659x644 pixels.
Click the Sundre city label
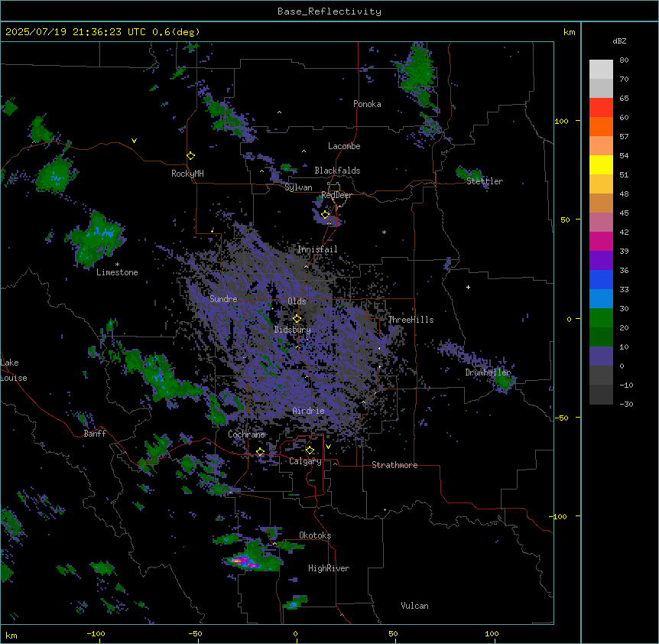coord(223,299)
